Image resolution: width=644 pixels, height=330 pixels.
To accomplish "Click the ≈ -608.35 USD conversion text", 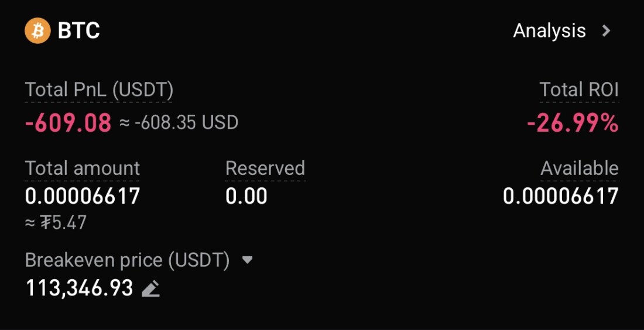I will tap(179, 123).
